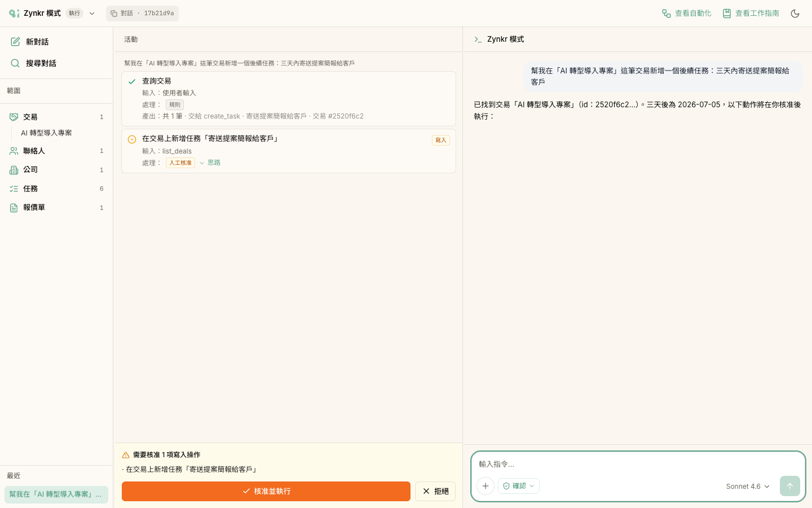The image size is (812, 508).
Task: Click the handshake icon beside 交易
Action: pyautogui.click(x=14, y=117)
